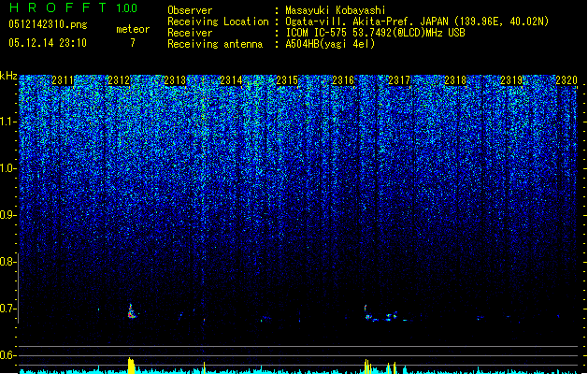
Task: Click the 2316 time marker
Action: 343,80
